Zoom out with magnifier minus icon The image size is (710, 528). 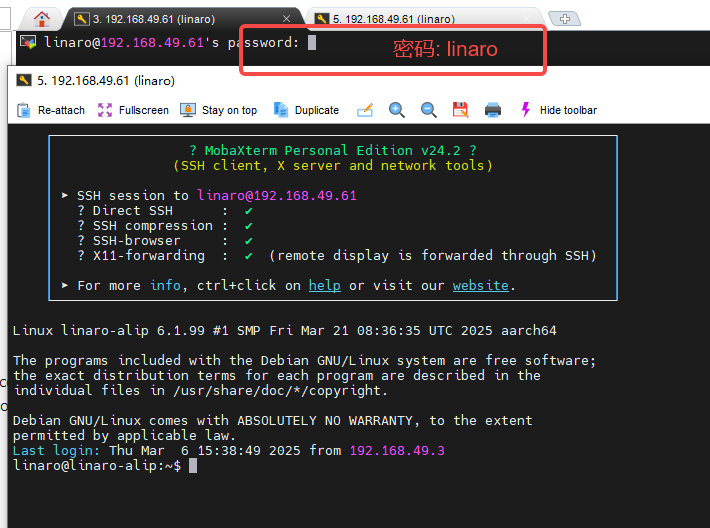tap(429, 110)
